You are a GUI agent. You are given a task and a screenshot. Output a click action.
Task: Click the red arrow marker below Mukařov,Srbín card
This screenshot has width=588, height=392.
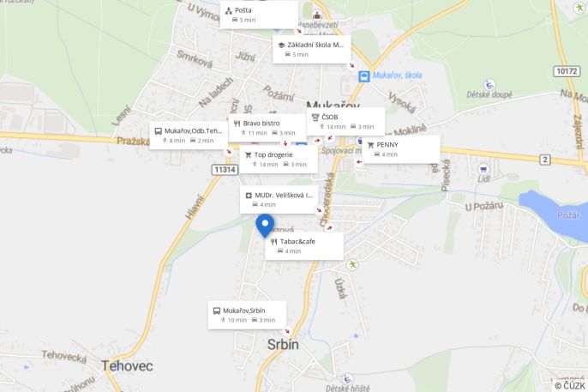287,332
